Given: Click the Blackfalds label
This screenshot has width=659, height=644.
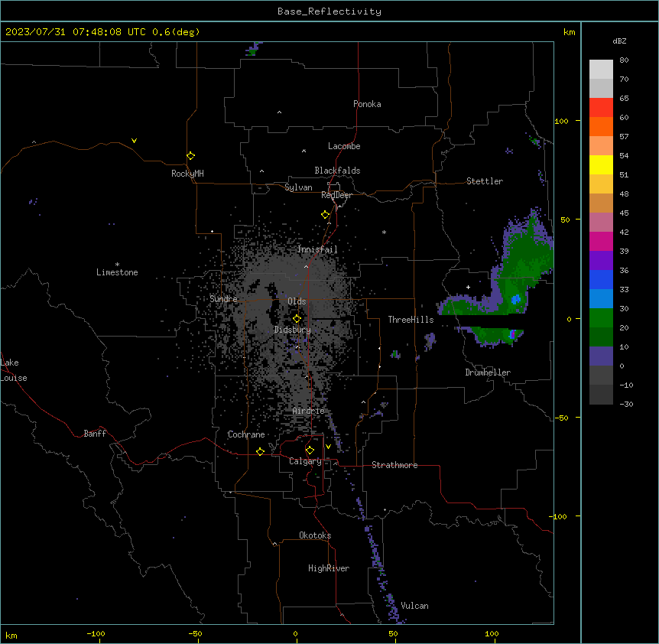Looking at the screenshot, I should [337, 171].
